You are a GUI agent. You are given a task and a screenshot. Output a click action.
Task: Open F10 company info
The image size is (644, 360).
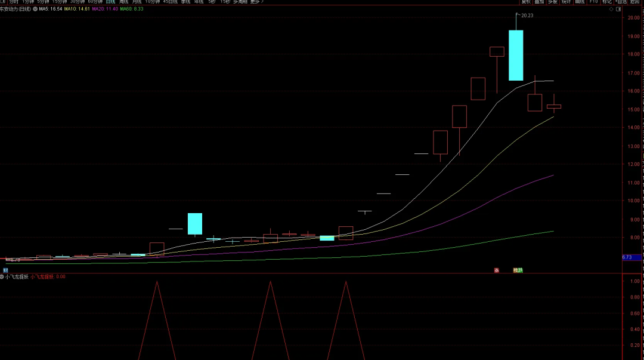(x=594, y=2)
